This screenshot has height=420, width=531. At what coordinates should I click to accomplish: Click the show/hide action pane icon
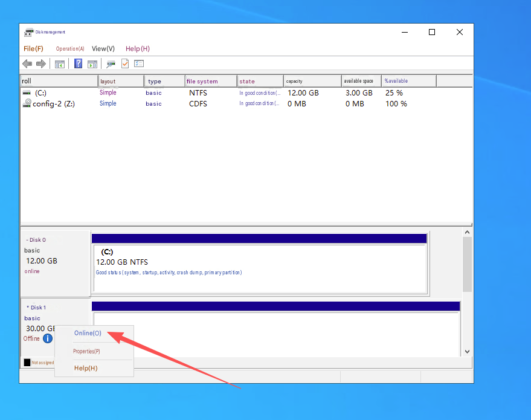[x=92, y=63]
